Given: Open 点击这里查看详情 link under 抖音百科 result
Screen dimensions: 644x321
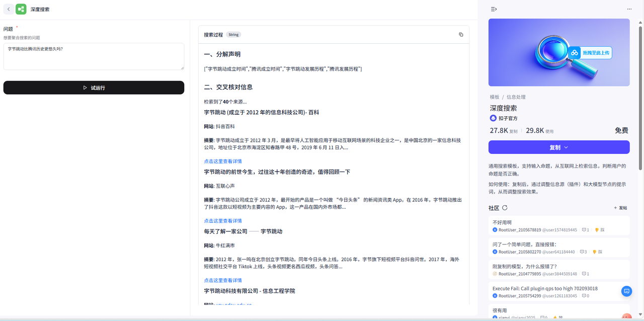Looking at the screenshot, I should (x=223, y=161).
